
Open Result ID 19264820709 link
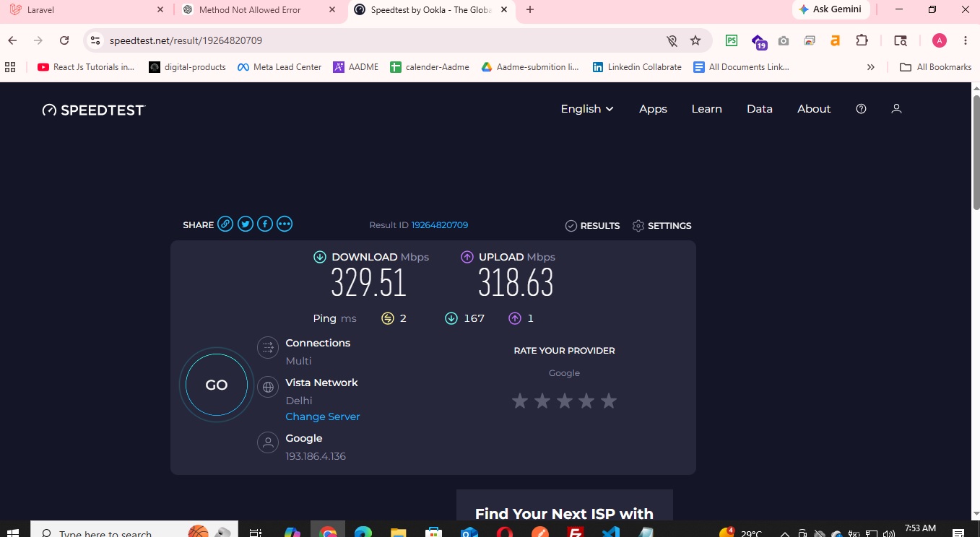coord(440,225)
